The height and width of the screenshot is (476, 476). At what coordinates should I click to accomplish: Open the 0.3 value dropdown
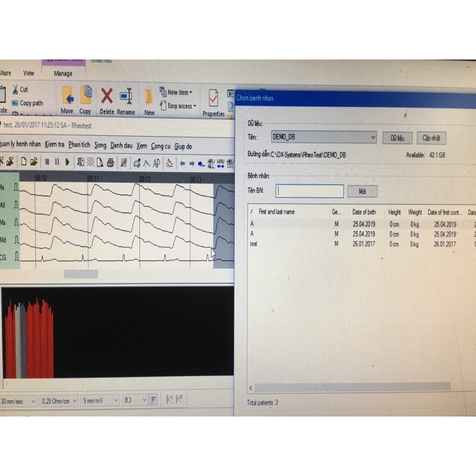click(136, 400)
